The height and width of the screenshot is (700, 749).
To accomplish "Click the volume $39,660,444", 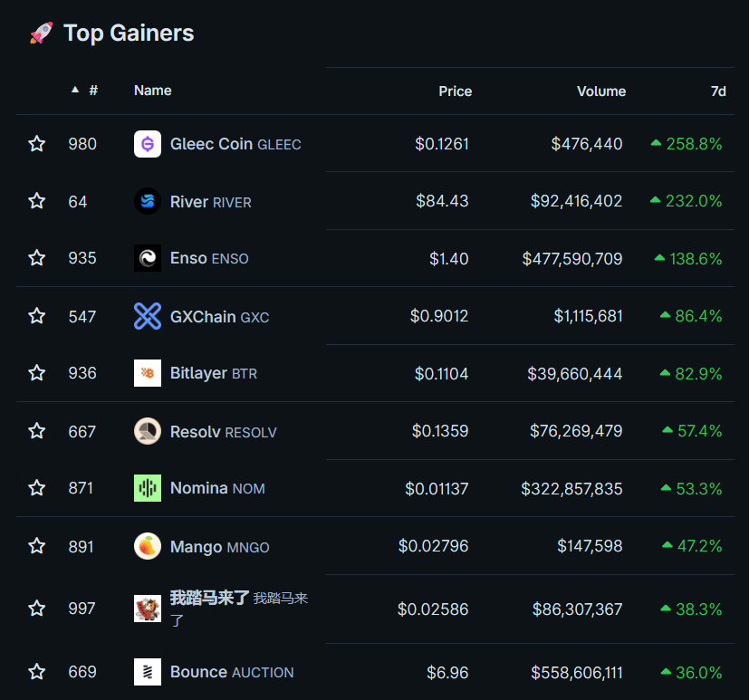I will coord(574,373).
